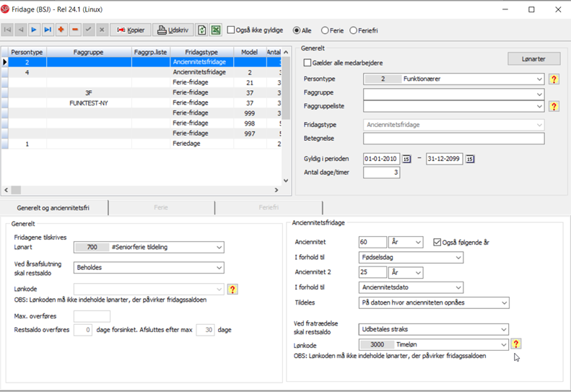Jump to the last record in the toolbar

(48, 30)
